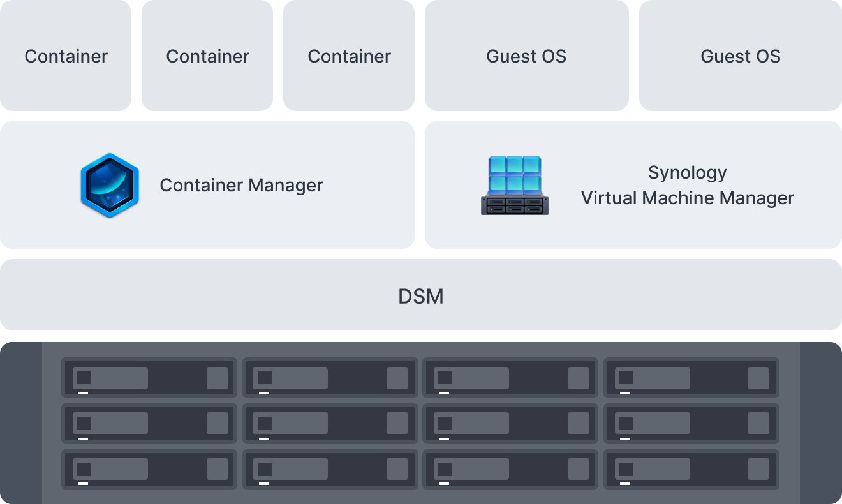Click the Container Manager label text
The image size is (842, 504).
click(x=242, y=185)
